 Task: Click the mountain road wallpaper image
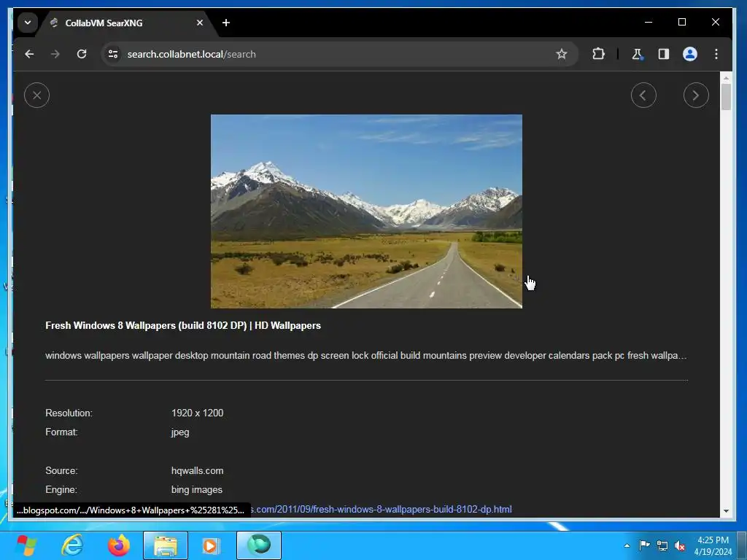click(366, 211)
